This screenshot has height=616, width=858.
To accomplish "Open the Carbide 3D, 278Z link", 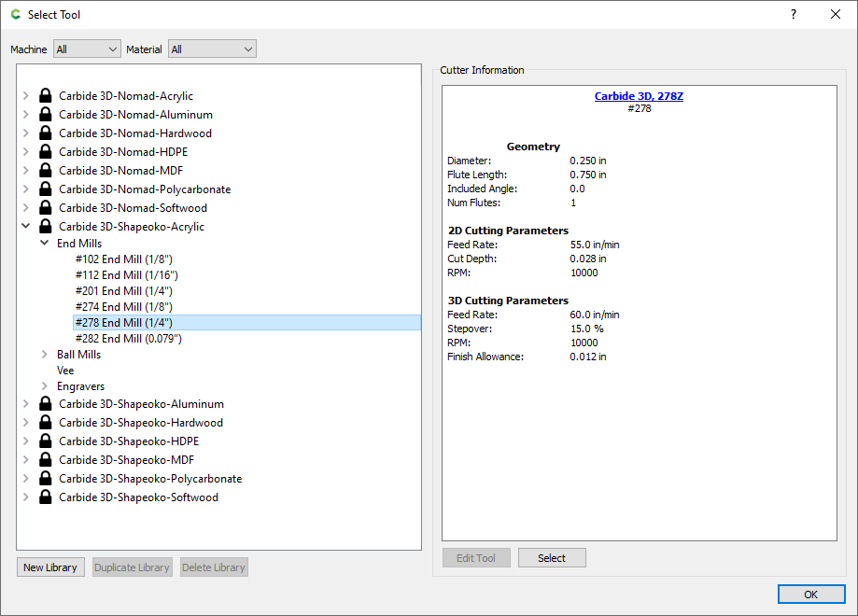I will (x=639, y=96).
